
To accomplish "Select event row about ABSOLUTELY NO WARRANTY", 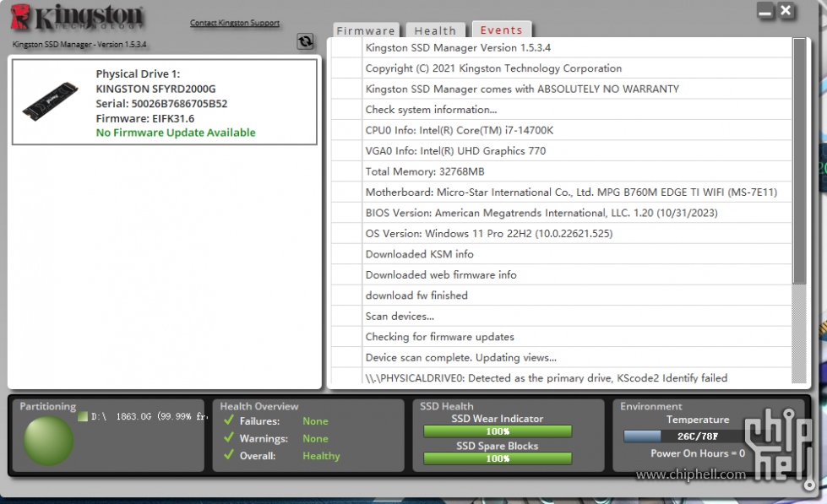I will pos(562,89).
